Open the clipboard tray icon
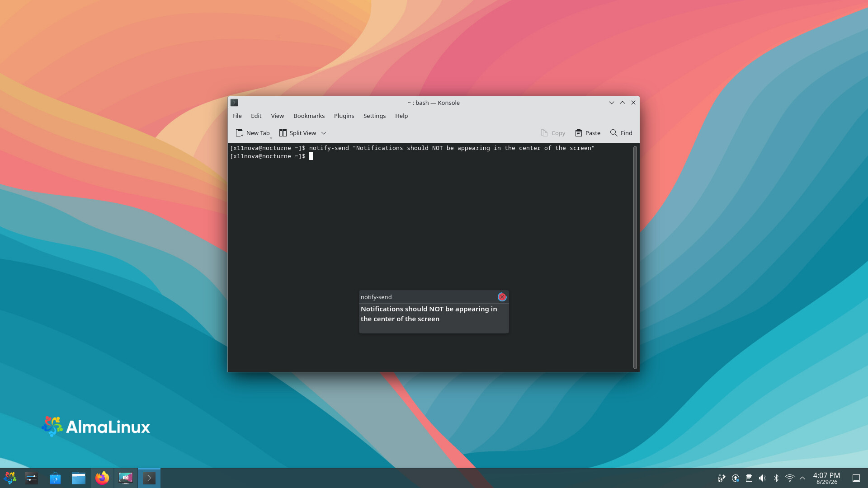 point(749,478)
